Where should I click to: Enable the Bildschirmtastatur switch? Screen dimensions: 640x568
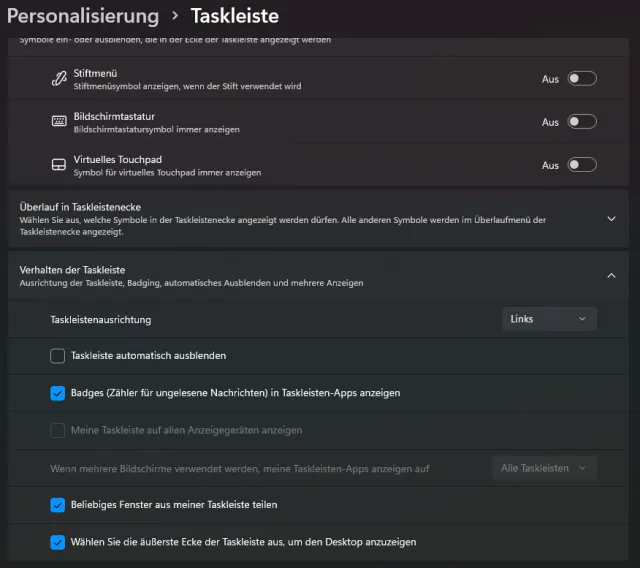pos(581,122)
